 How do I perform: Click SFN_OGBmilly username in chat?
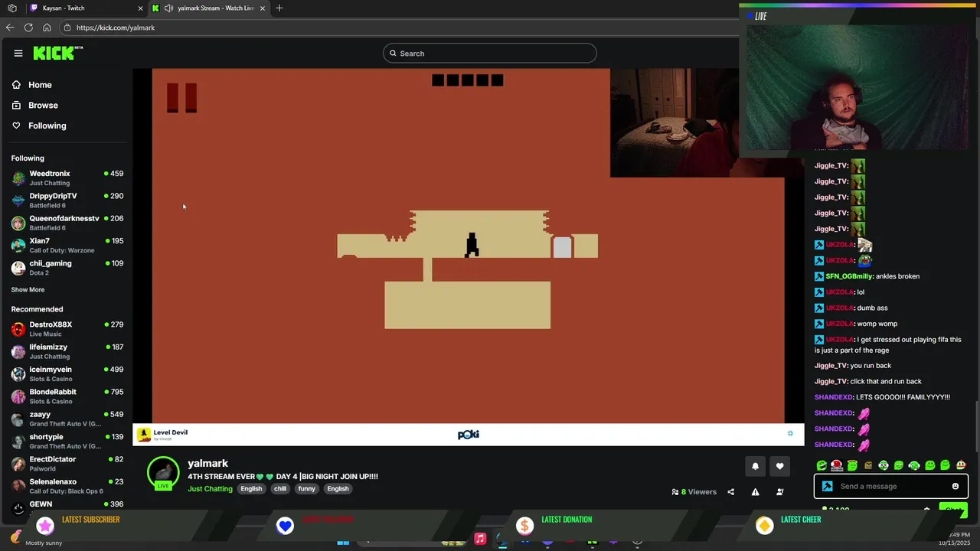(x=849, y=276)
